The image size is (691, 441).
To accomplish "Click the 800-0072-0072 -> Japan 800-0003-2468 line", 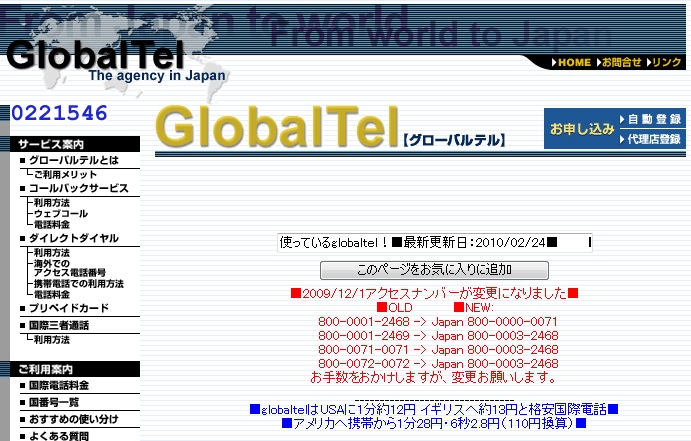I will (x=438, y=364).
